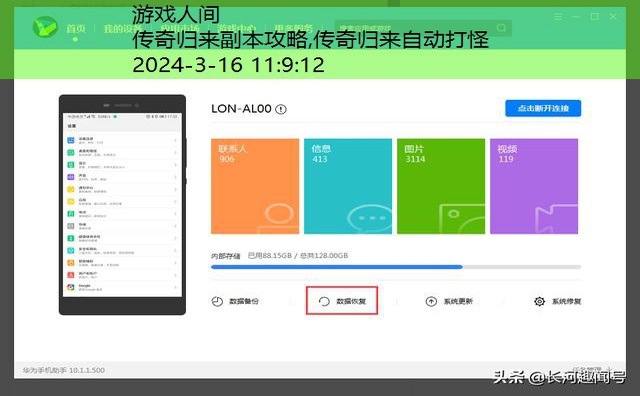Close the HiSuite window

coord(613,17)
